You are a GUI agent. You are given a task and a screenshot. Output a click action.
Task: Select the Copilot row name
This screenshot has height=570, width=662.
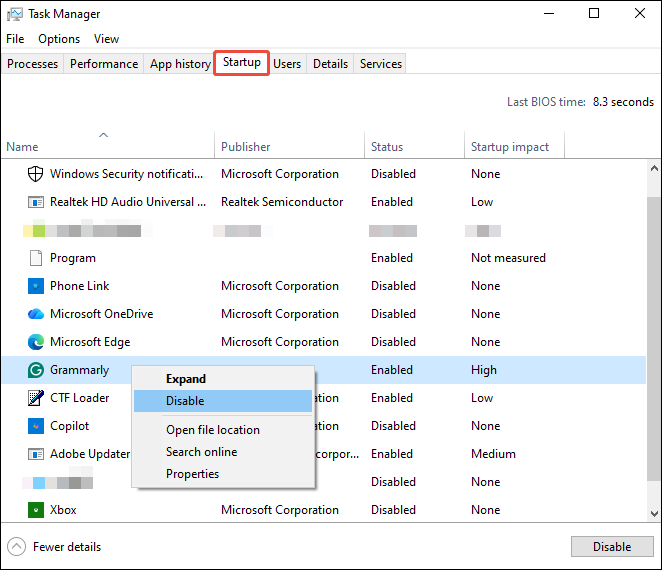tap(70, 426)
